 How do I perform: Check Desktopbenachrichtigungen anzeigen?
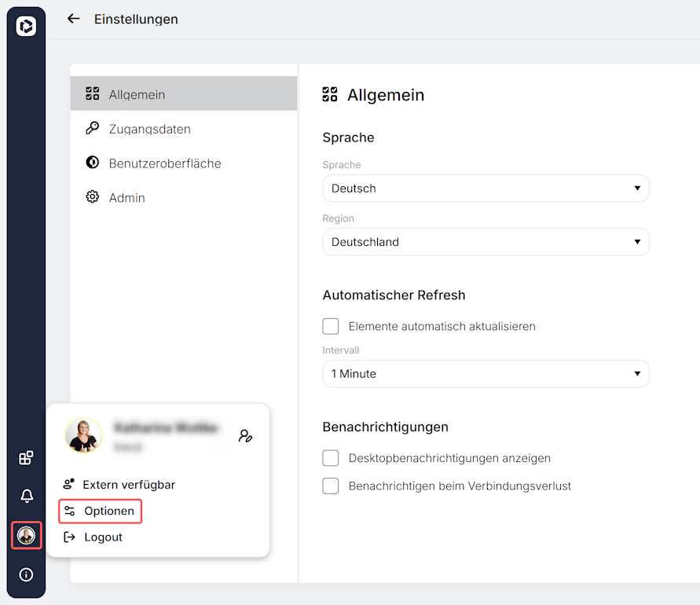click(331, 458)
